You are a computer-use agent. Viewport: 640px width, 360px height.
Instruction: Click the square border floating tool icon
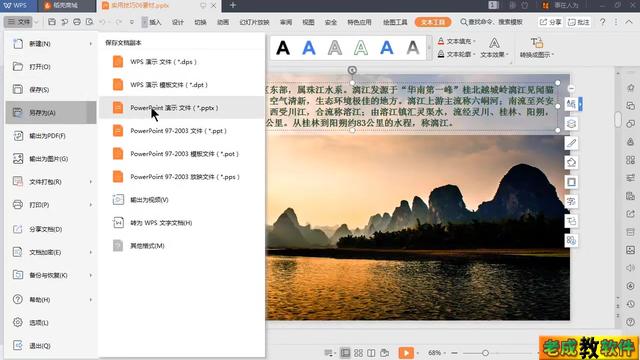tap(571, 182)
